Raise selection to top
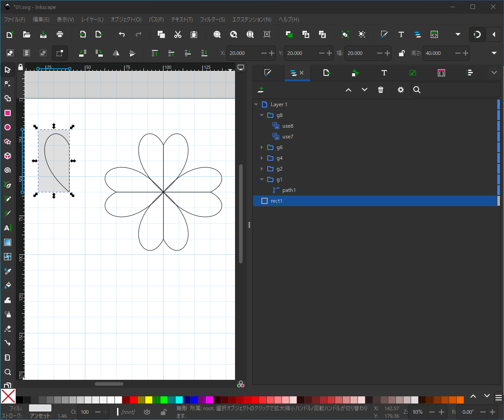Viewport: 504px width, 420px height. point(155,53)
